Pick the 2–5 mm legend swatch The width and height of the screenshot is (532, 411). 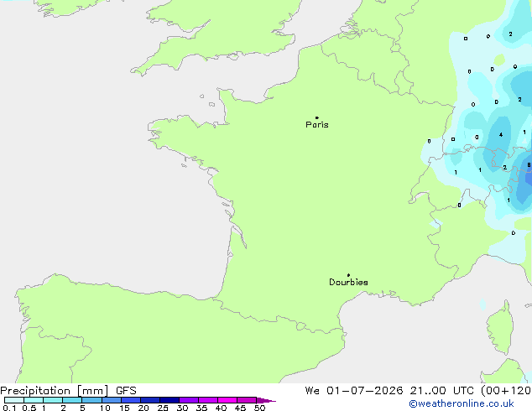[72, 400]
